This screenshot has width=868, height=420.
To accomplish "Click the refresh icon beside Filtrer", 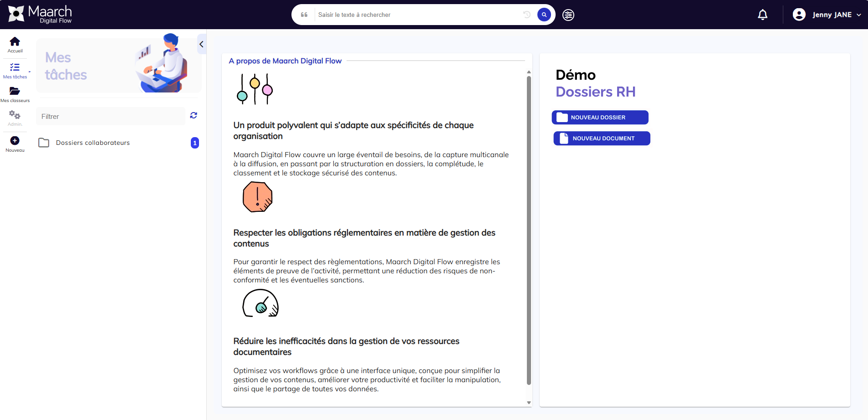I will click(x=194, y=116).
